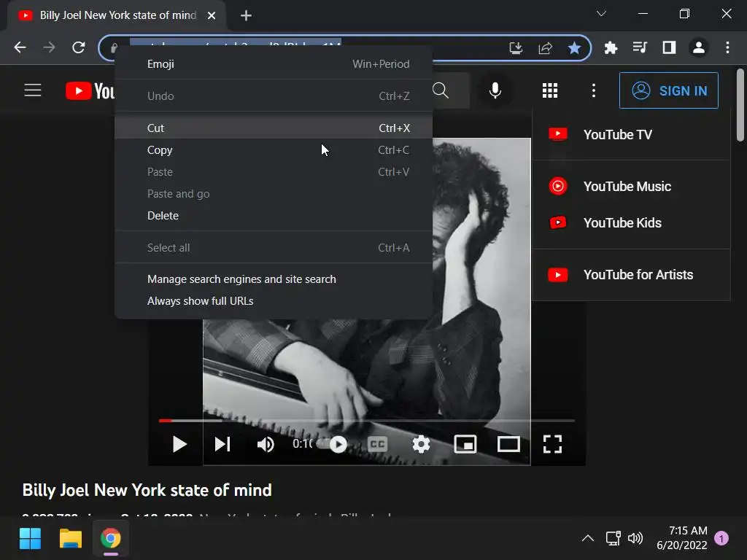This screenshot has width=747, height=560.
Task: Toggle the autoplay switch
Action: pyautogui.click(x=333, y=444)
